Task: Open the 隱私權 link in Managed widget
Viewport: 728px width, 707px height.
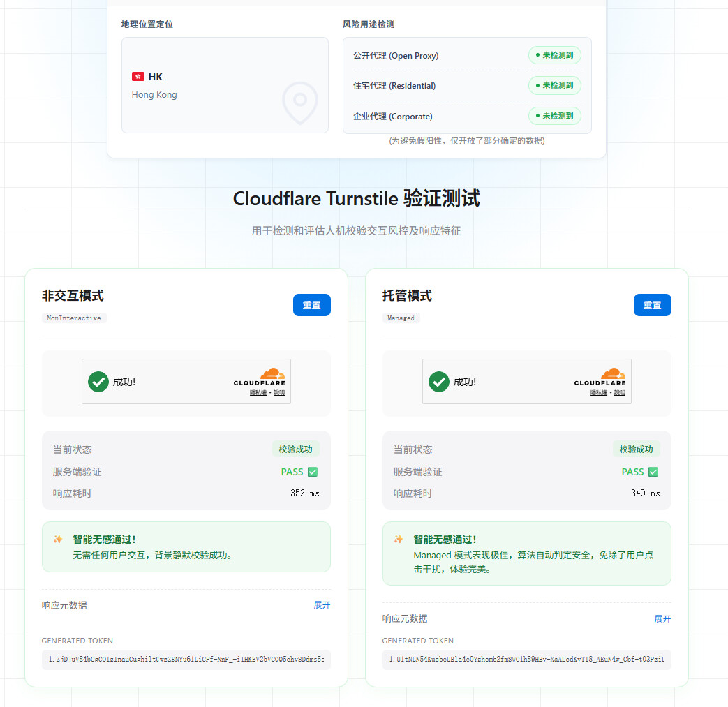Action: (x=598, y=393)
